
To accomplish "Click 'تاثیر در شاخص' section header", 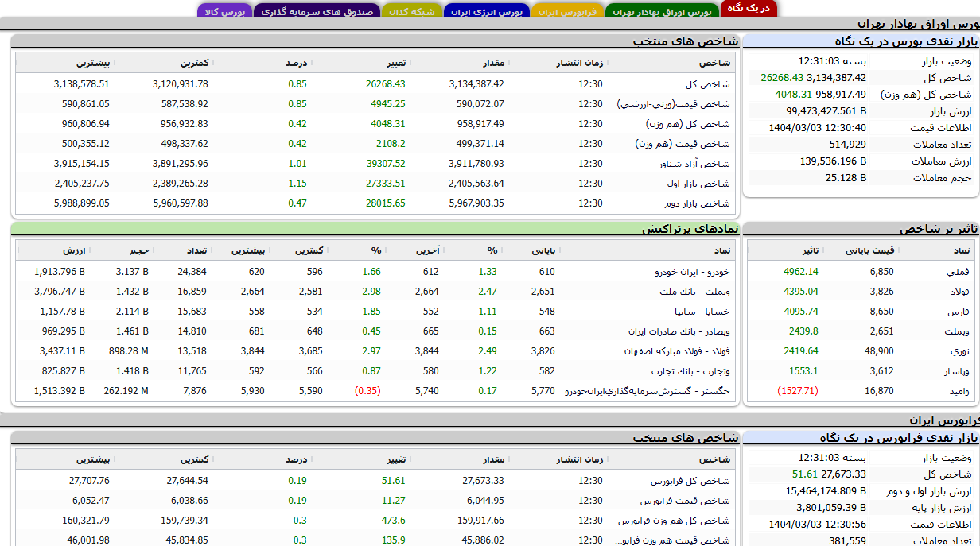I will pos(938,229).
